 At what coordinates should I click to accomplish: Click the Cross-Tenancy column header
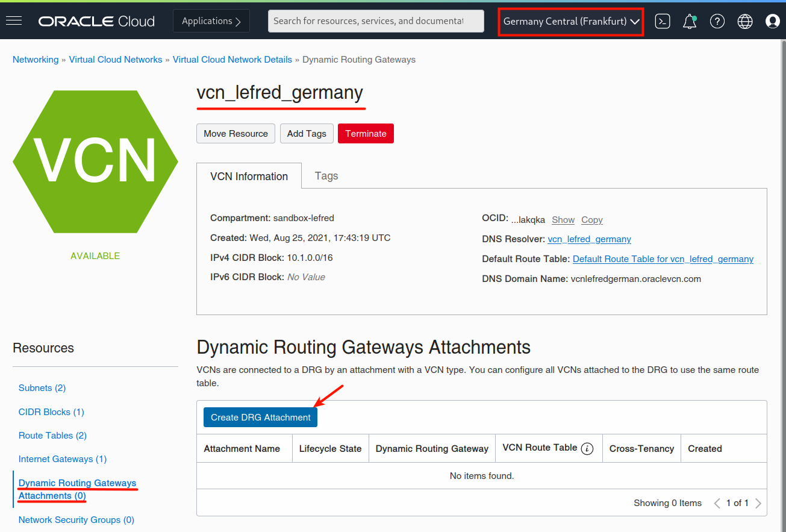click(641, 449)
